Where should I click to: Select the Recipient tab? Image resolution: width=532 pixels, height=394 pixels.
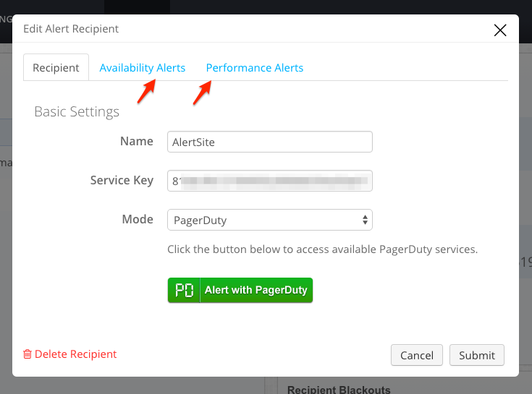[x=56, y=68]
